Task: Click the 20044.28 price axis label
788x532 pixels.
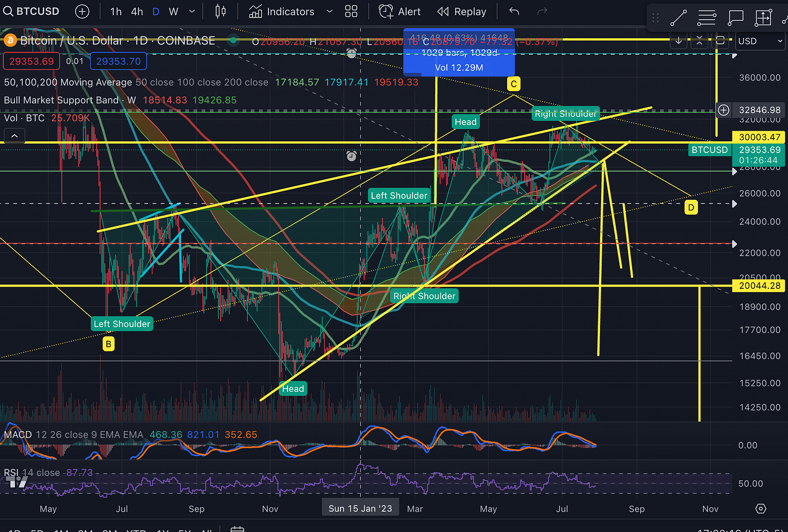Action: 760,285
